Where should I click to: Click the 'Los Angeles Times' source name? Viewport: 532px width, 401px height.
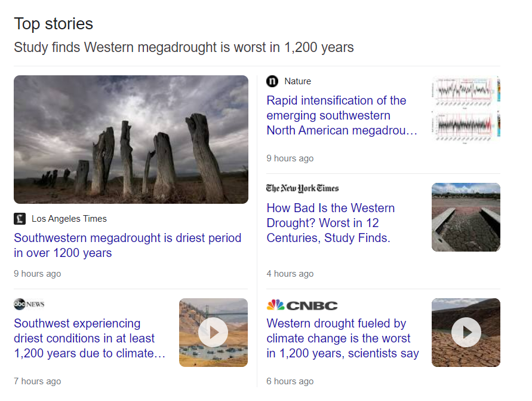[69, 219]
